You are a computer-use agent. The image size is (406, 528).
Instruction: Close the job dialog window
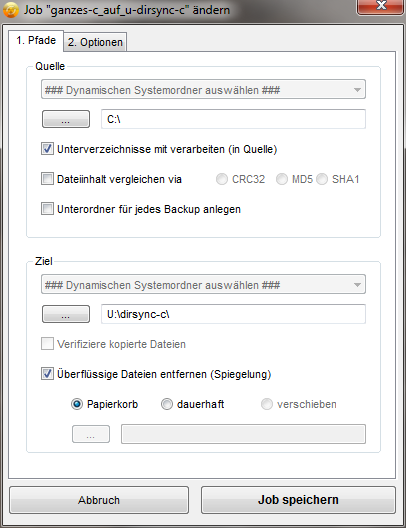(380, 7)
